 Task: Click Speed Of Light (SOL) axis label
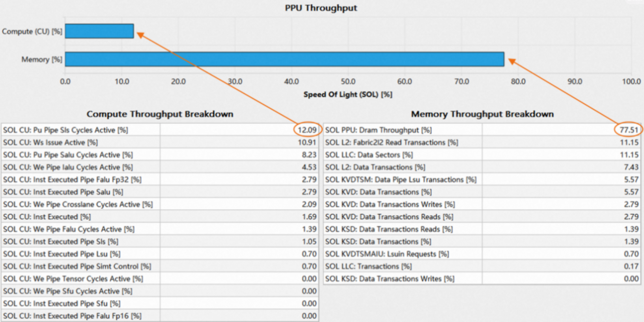coord(347,94)
